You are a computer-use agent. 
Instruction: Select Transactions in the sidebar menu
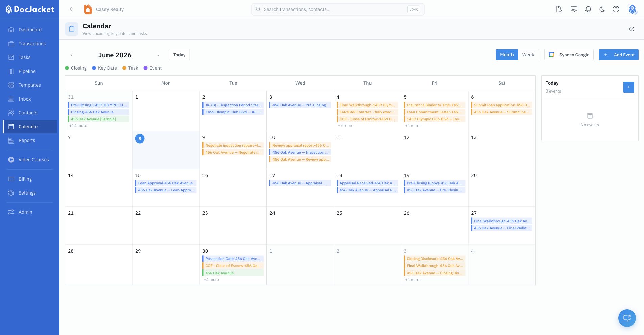point(30,44)
